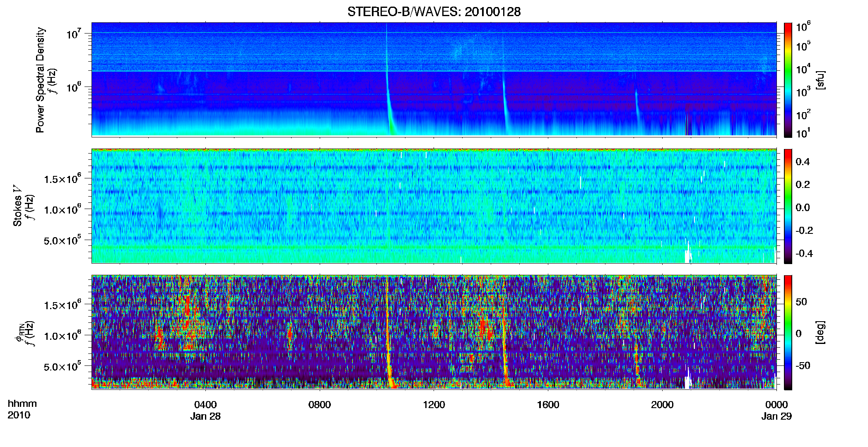Screen dimensions: 868x447
Task: Click the 2010 year label
Action: tap(19, 415)
